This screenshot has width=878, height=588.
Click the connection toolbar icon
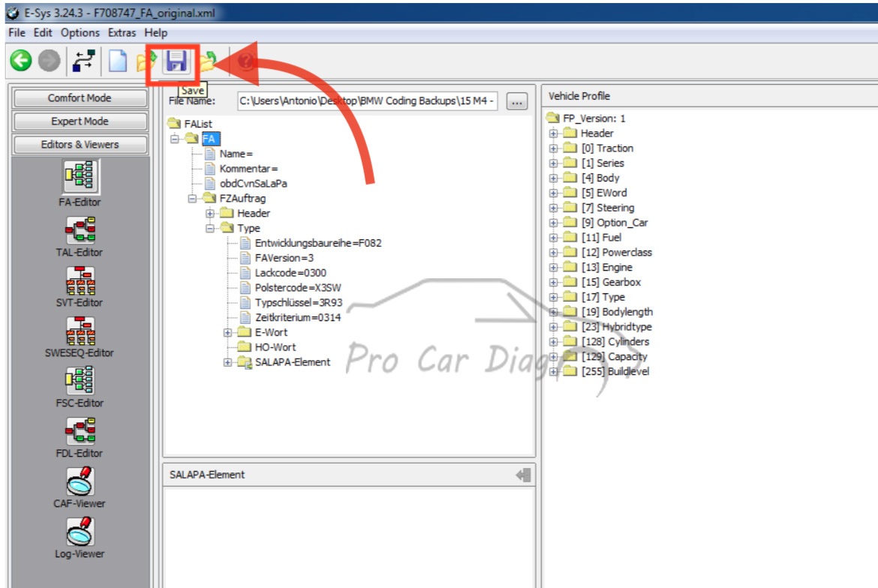tap(83, 61)
